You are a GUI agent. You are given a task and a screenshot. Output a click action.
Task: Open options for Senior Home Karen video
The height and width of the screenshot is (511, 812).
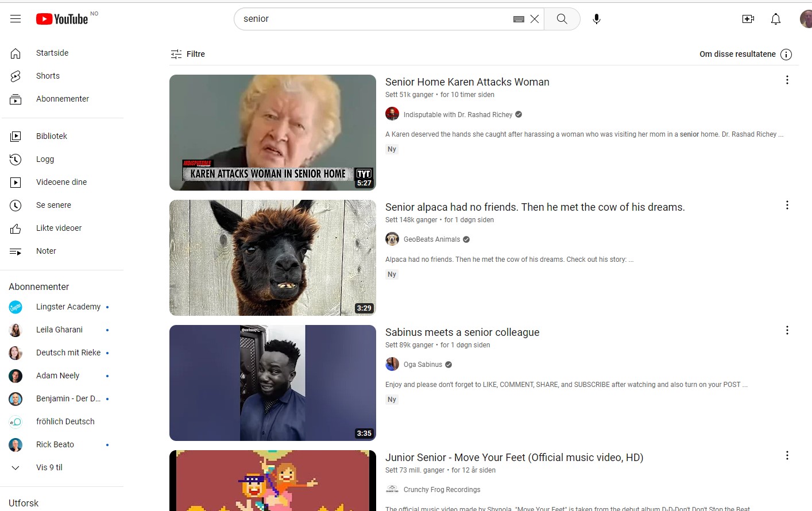pyautogui.click(x=787, y=80)
